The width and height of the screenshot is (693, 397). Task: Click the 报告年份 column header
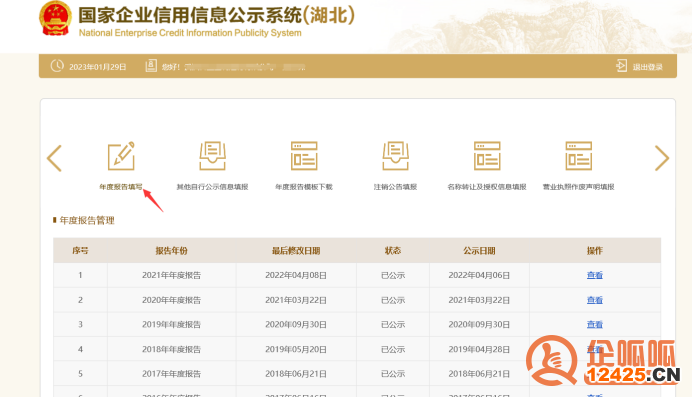click(x=171, y=251)
